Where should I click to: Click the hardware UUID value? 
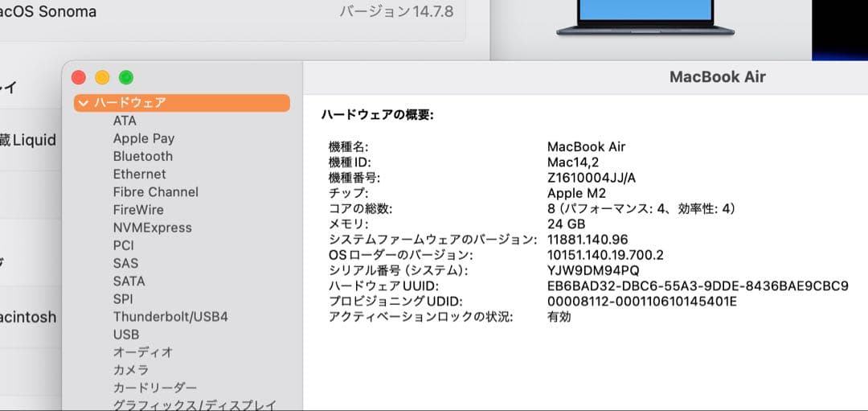698,286
